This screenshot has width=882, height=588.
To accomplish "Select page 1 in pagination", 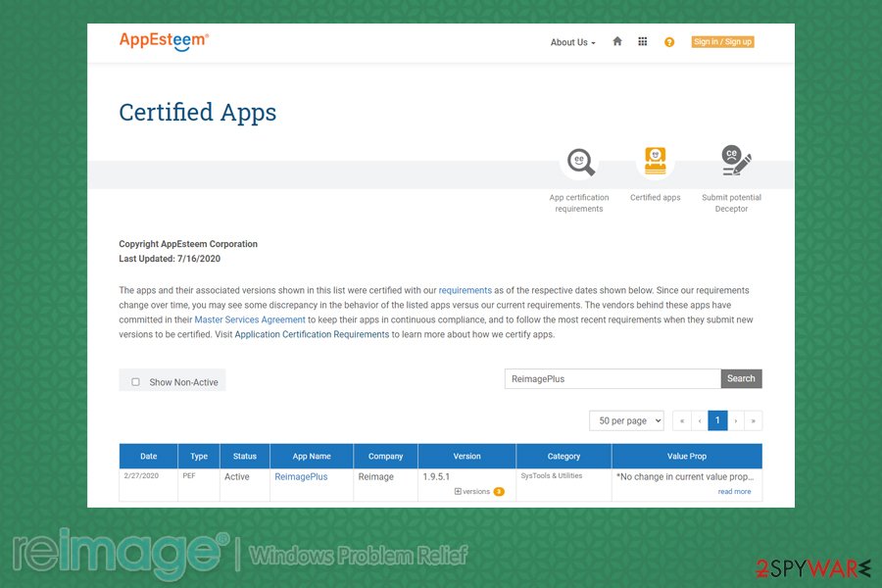I will point(717,420).
